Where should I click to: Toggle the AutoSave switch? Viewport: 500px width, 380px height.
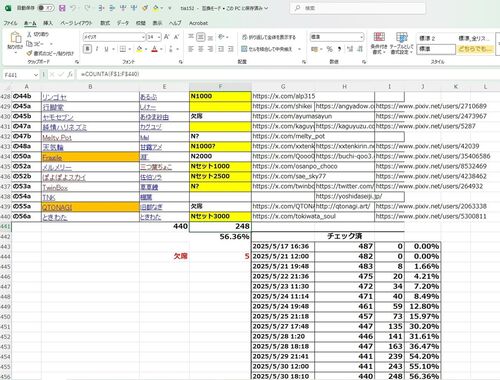coord(46,8)
